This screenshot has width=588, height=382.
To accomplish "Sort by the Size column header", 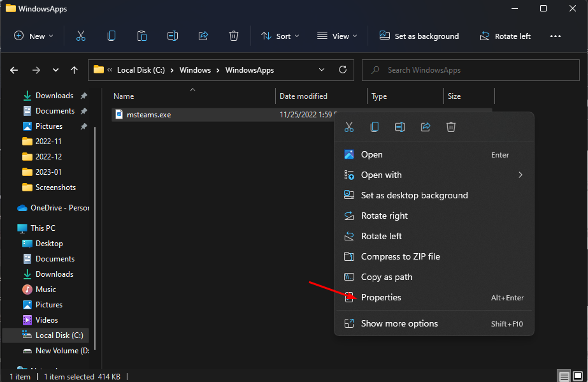I will click(469, 96).
